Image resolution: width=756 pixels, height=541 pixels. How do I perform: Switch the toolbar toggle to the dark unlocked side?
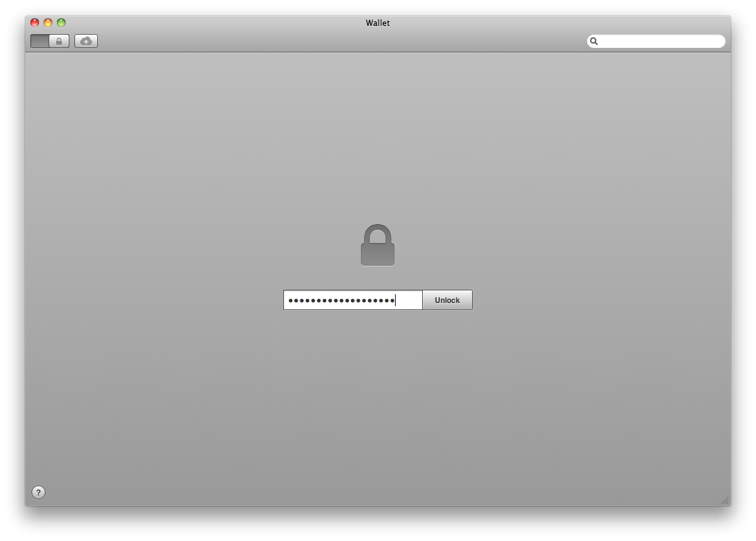tap(40, 42)
